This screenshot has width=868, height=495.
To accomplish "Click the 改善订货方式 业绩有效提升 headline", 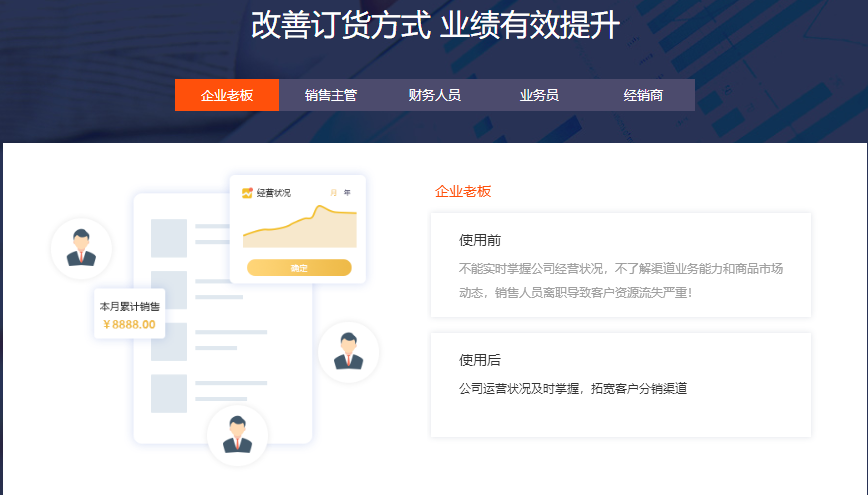I will pyautogui.click(x=435, y=26).
